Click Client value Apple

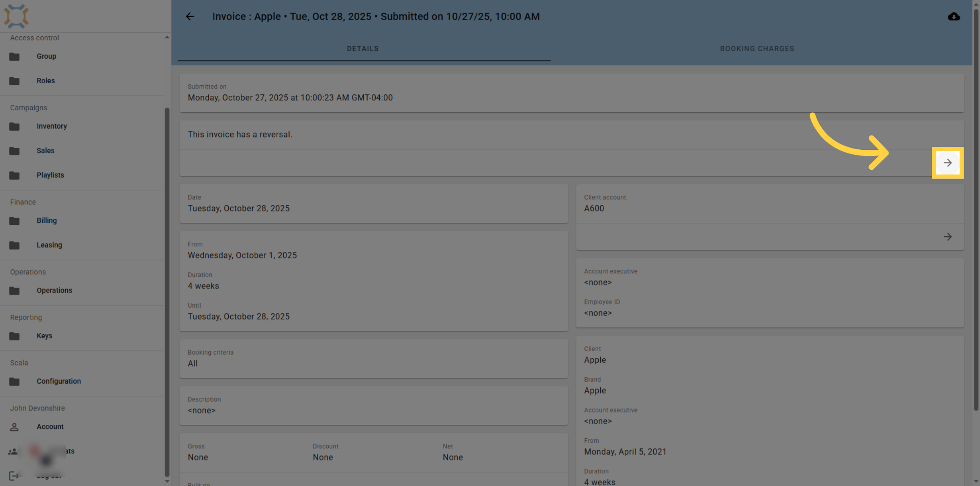pyautogui.click(x=595, y=360)
